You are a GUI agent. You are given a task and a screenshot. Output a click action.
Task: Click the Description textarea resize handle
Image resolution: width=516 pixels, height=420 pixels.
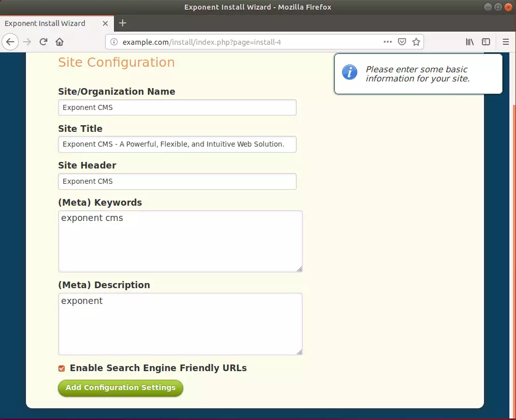[299, 352]
